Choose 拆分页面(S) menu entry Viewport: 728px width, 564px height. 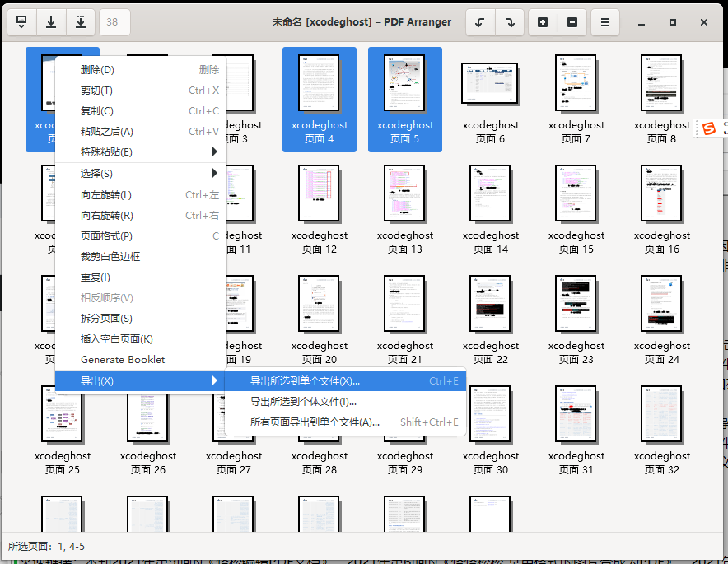click(141, 319)
